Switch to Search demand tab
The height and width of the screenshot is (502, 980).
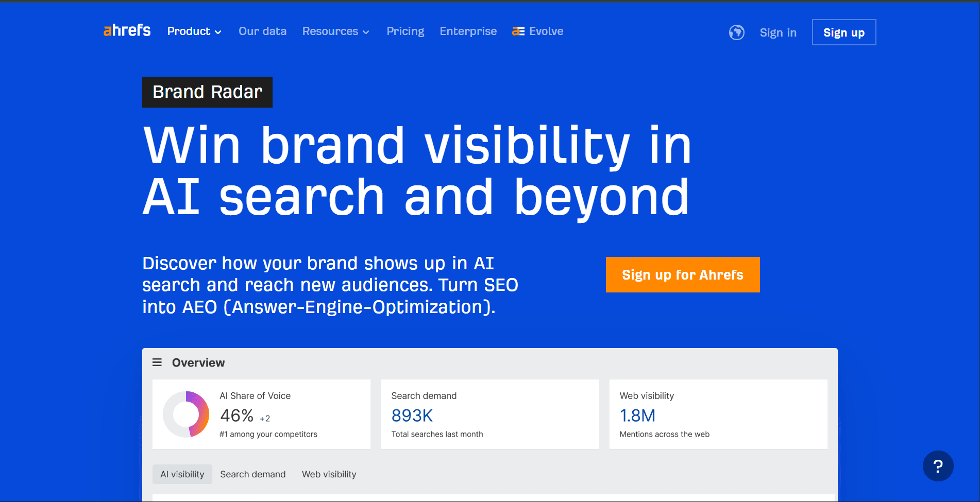click(252, 474)
